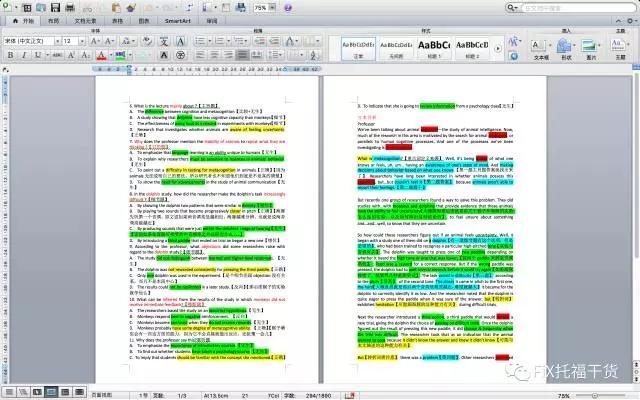Click the zoom slider in status bar
Screen dimensions: 640x400
(595, 396)
